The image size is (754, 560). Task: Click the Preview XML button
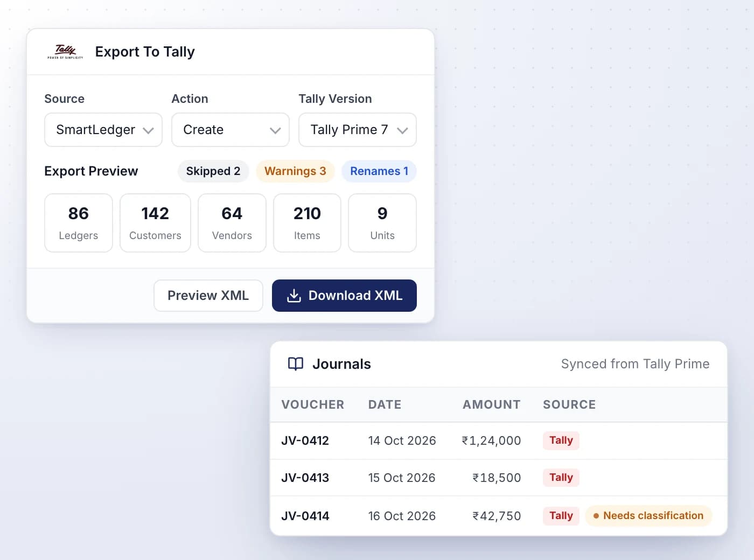point(208,296)
